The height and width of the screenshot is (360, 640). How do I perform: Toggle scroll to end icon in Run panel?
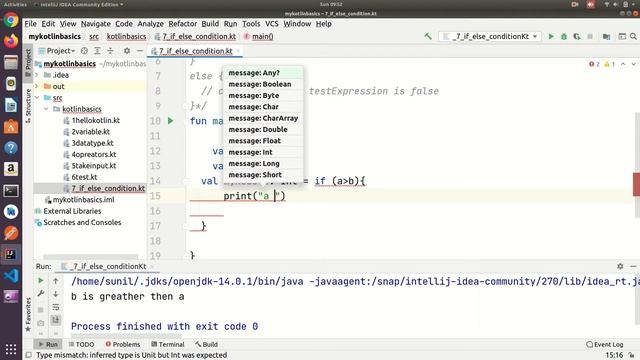point(56,320)
